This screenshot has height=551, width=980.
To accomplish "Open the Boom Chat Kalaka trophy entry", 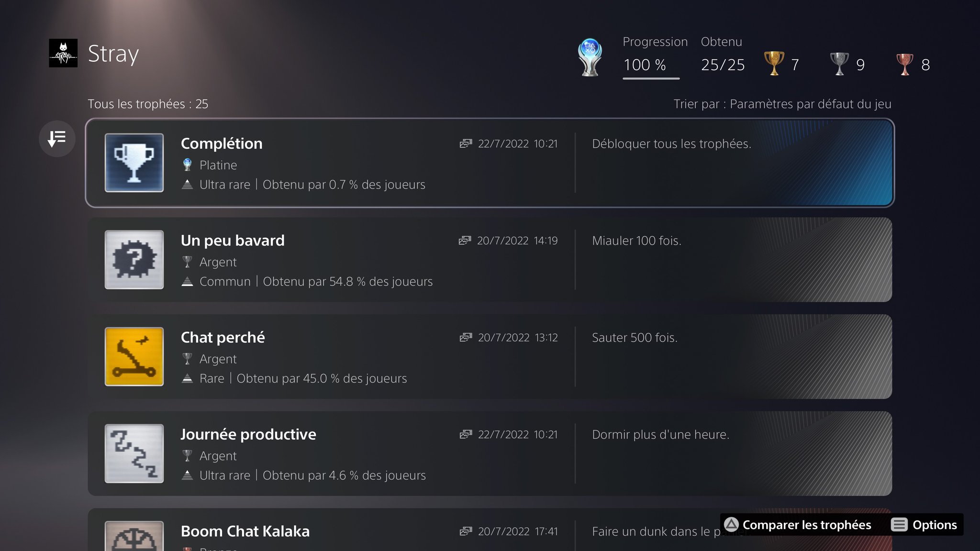I will [x=490, y=529].
